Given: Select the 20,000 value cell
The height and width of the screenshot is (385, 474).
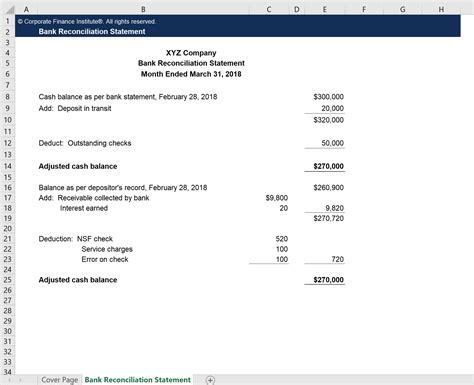Looking at the screenshot, I should 332,108.
